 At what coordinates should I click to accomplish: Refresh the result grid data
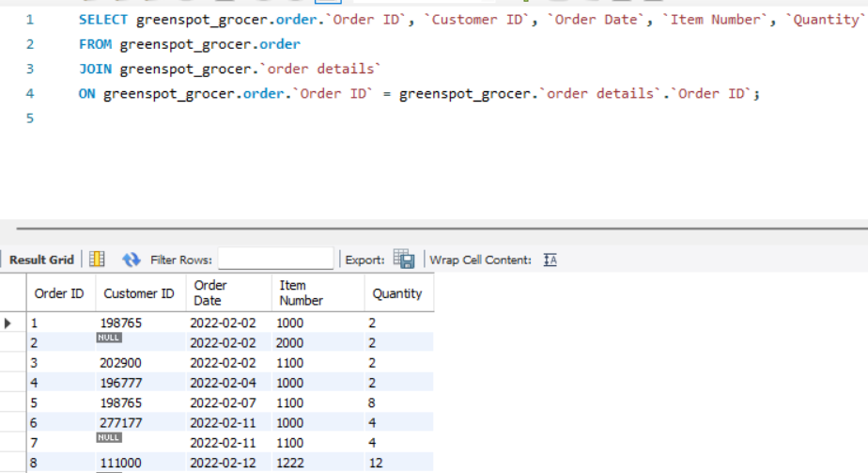(132, 260)
